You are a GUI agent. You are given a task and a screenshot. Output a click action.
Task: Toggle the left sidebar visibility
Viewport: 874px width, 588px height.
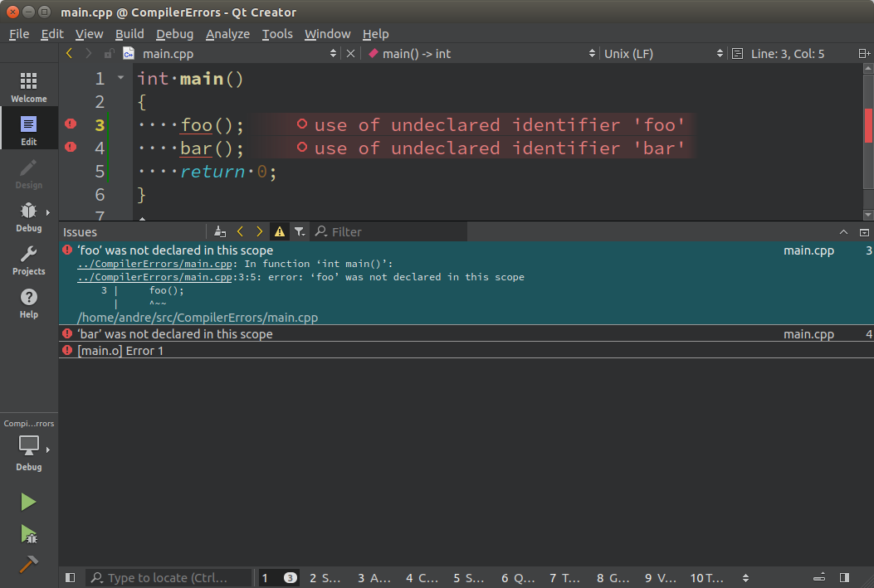(x=71, y=577)
